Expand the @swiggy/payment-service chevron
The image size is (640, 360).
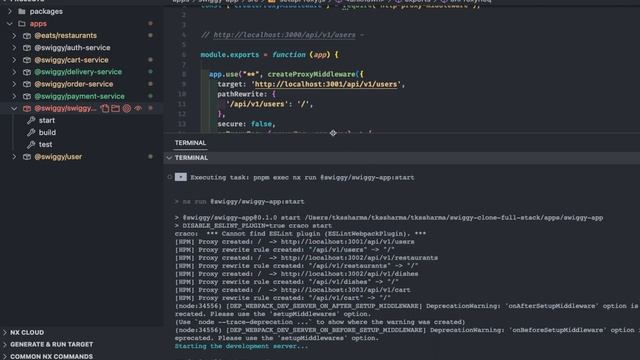(x=14, y=96)
